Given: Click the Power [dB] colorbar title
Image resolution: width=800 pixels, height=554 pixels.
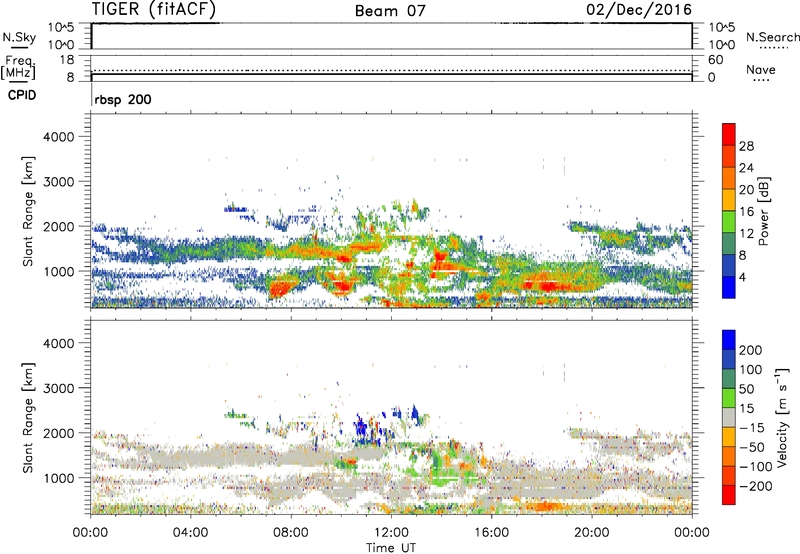Looking at the screenshot, I should (x=763, y=211).
